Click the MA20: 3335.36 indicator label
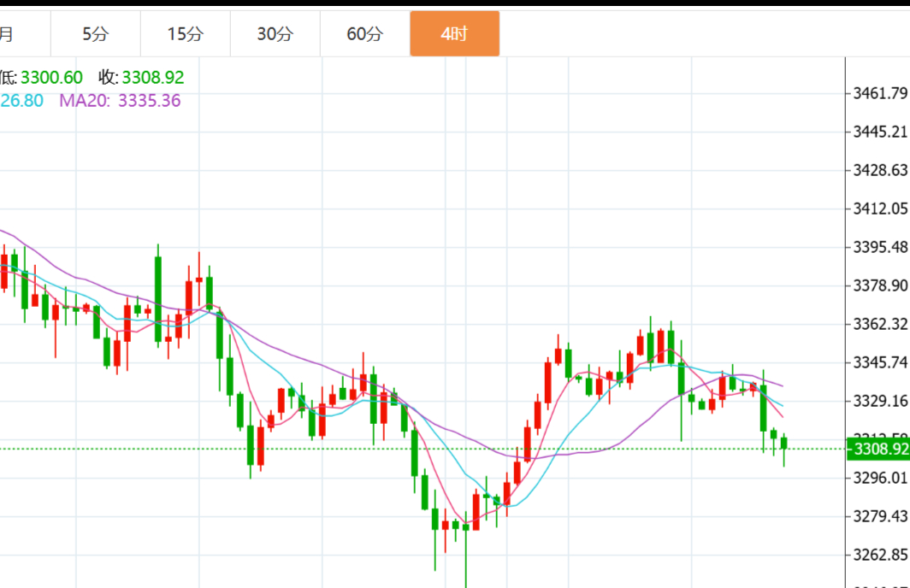Screen dimensions: 910x588 click(120, 101)
